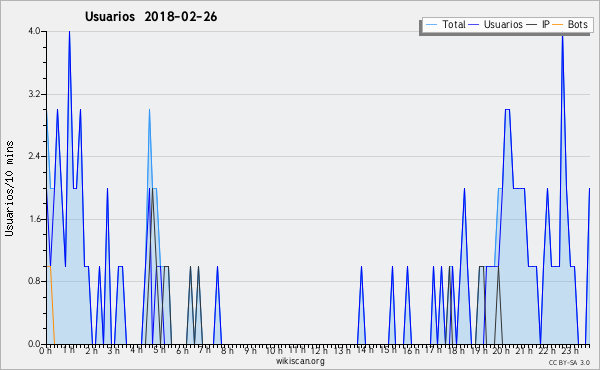Image resolution: width=600 pixels, height=370 pixels.
Task: Click the peak at 4.0 near 1 h
Action: point(69,32)
